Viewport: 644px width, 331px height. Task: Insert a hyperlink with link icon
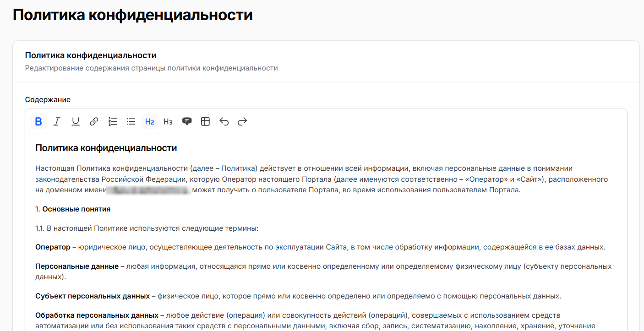tap(94, 121)
